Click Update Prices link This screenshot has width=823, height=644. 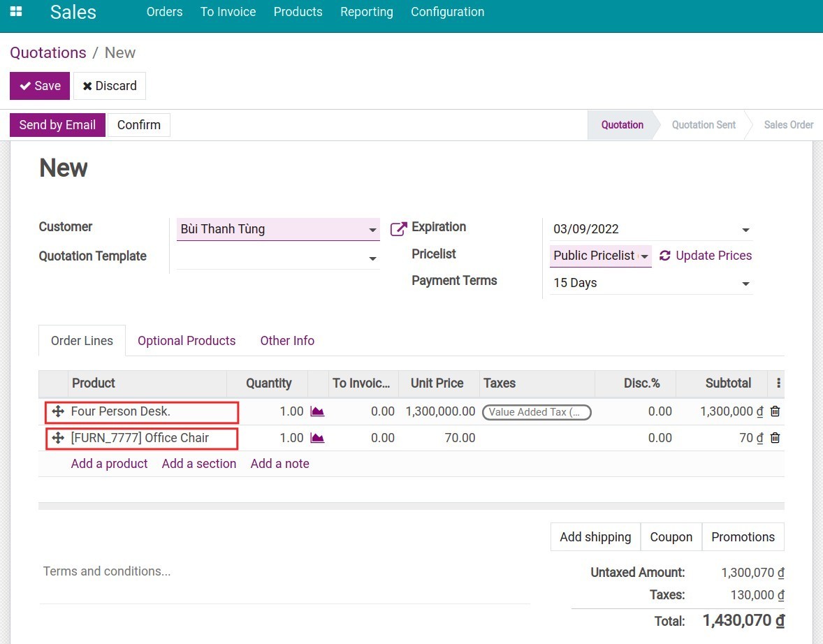click(x=714, y=256)
